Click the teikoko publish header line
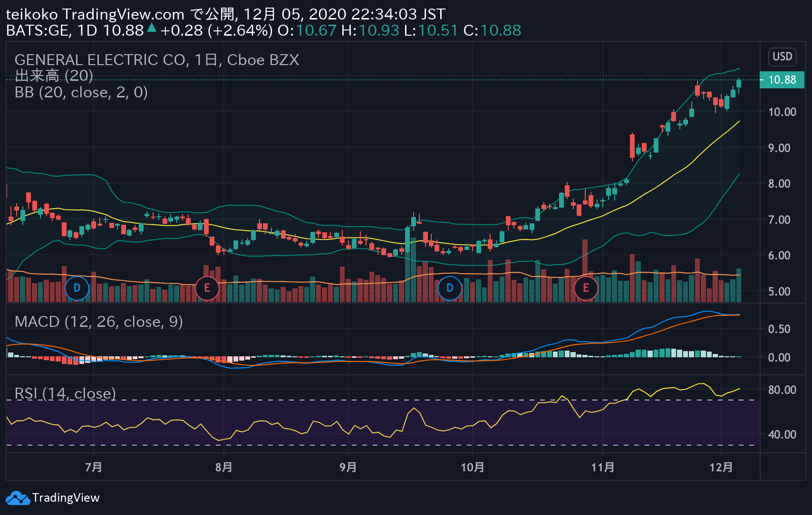Image resolution: width=812 pixels, height=515 pixels. click(226, 14)
